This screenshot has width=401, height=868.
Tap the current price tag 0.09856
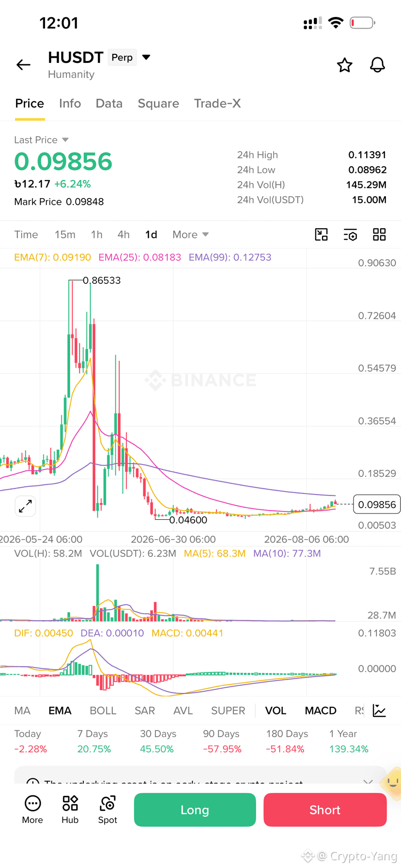(377, 505)
